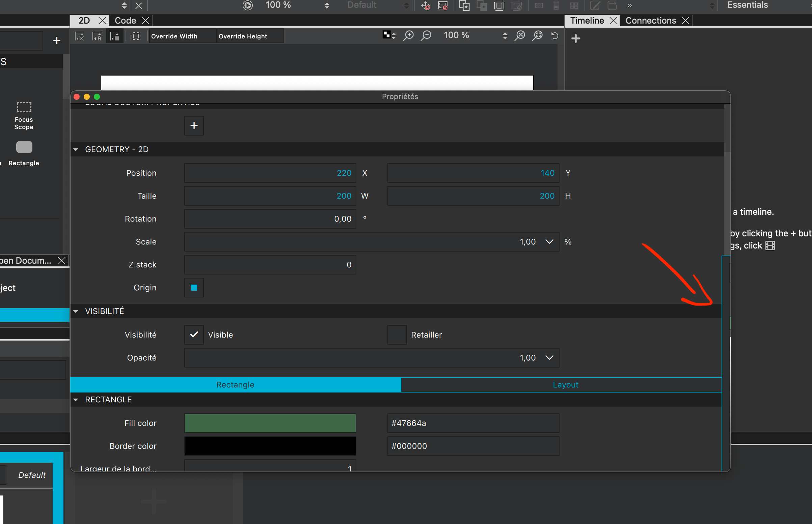Collapse the VISIBILITÉ section
This screenshot has width=812, height=524.
pos(76,311)
